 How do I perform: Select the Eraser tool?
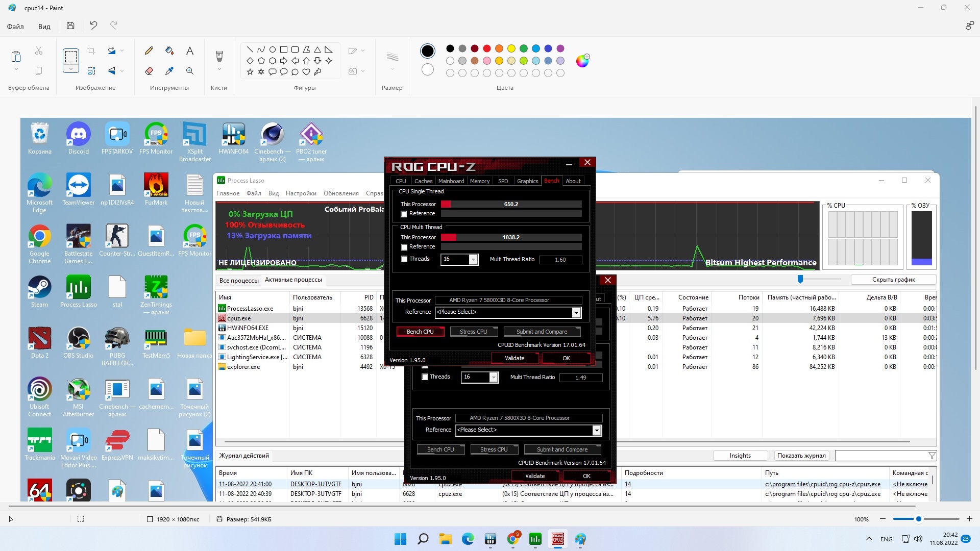149,71
